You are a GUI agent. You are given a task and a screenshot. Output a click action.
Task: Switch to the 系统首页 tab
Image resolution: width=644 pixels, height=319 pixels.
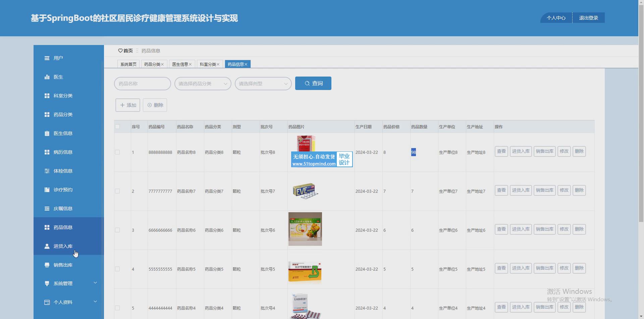point(128,64)
